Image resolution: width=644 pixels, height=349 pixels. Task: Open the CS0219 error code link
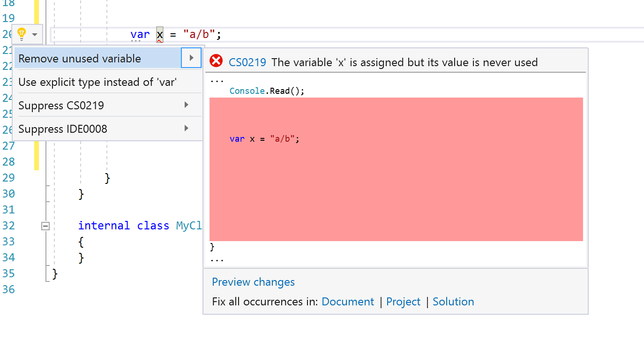click(247, 62)
